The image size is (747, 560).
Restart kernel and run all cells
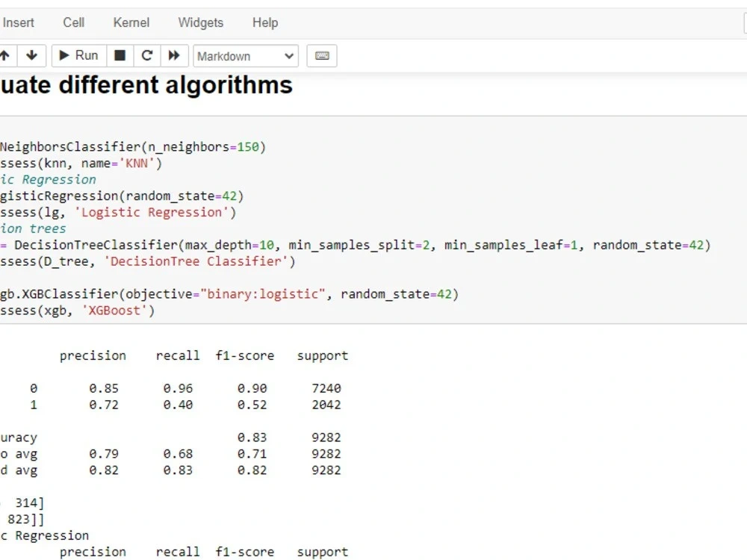click(174, 56)
